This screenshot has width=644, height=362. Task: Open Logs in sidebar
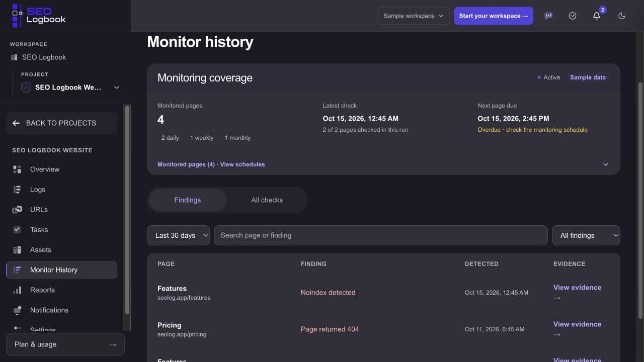61,190
